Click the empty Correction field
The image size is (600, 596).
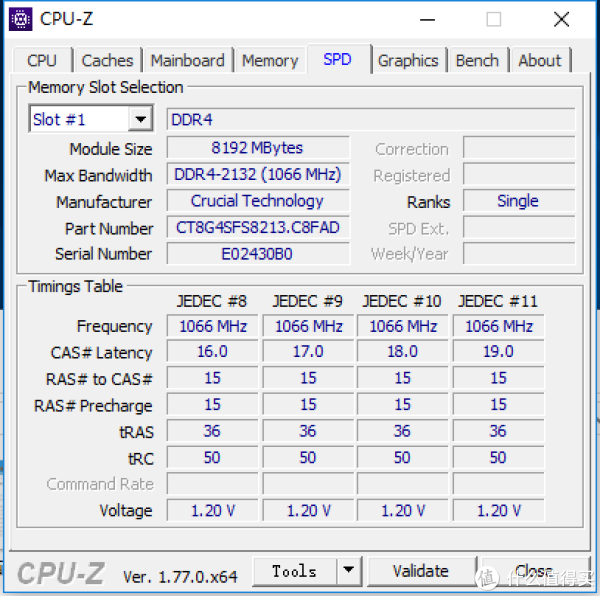pos(519,148)
